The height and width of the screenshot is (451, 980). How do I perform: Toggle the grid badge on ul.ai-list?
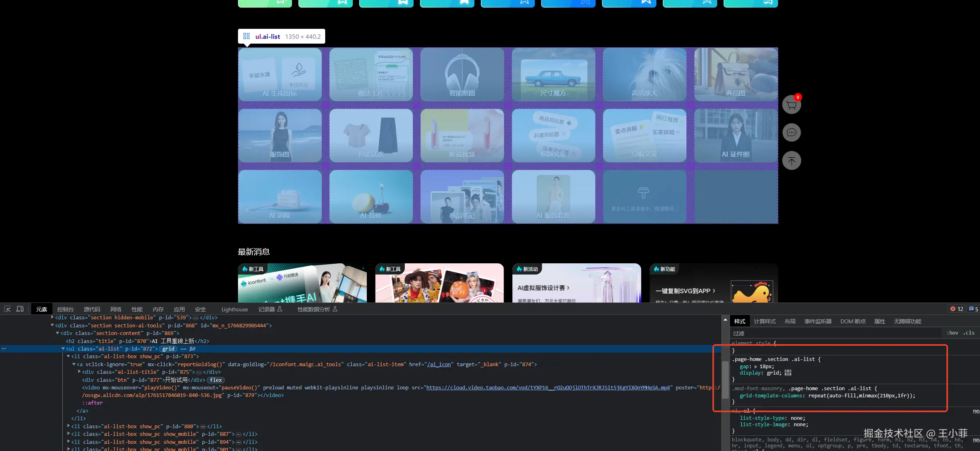pyautogui.click(x=168, y=349)
